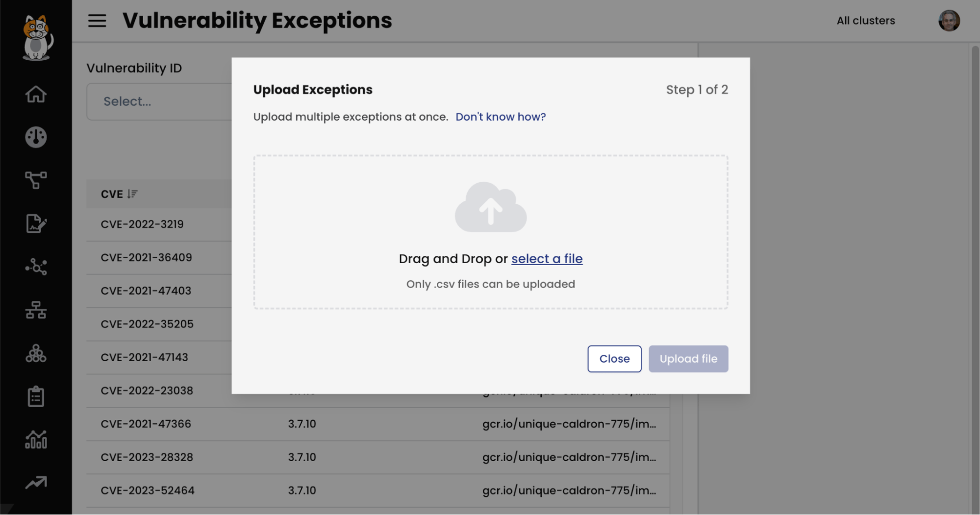Open the hamburger navigation menu
980x515 pixels.
pos(97,21)
